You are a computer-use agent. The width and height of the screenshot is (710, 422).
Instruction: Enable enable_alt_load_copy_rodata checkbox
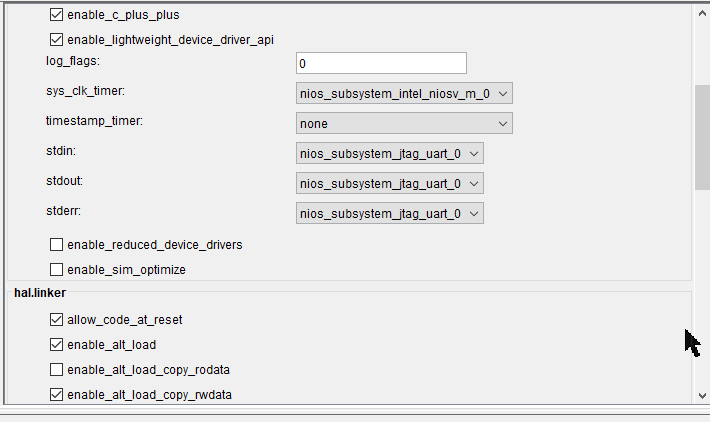pos(56,369)
